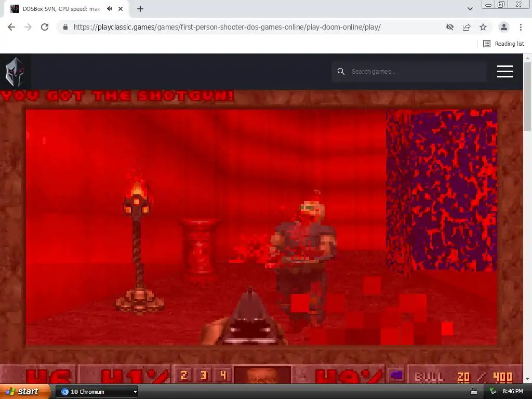The image size is (532, 399).
Task: Expand the tab search dropdown chevron
Action: [x=470, y=9]
